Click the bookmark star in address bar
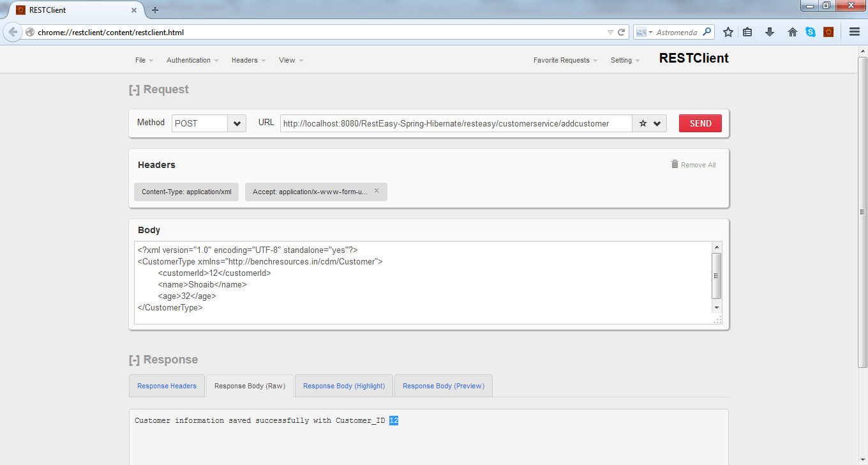 pyautogui.click(x=728, y=31)
